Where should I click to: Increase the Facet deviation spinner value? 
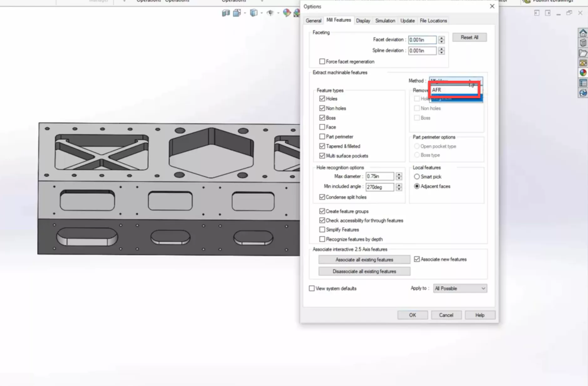441,38
